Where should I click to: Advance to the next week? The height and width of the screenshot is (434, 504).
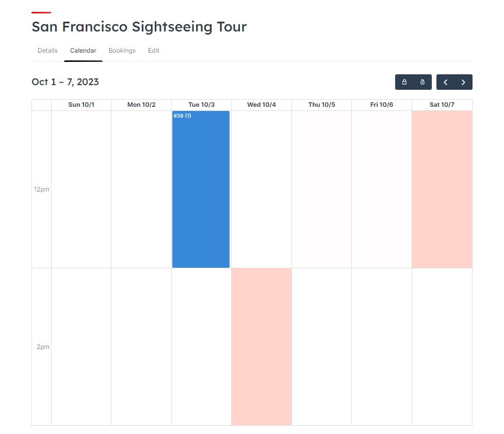coord(463,82)
